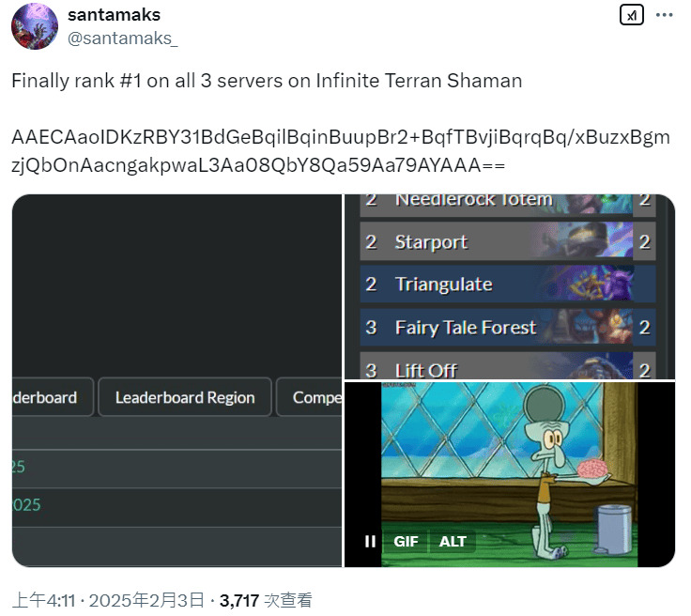Open the Squidward brain GIF thumbnail
Screen dimensions: 691x616
coord(510,474)
